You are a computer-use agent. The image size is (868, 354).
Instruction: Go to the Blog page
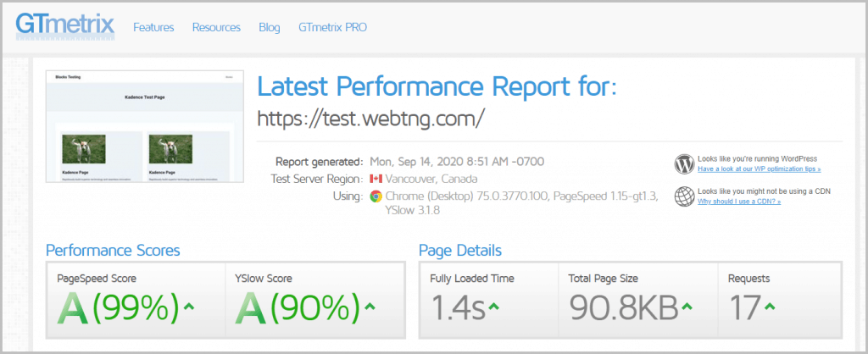tap(269, 27)
